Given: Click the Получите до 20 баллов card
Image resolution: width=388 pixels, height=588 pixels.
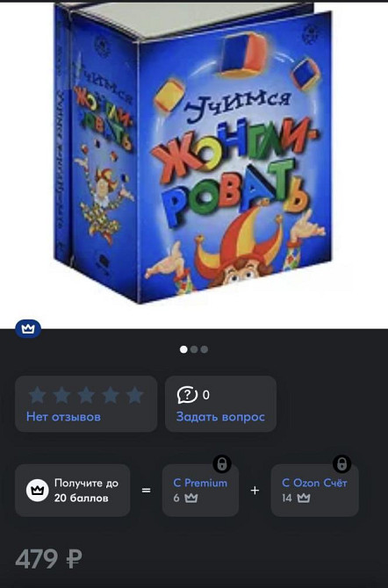Looking at the screenshot, I should point(73,491).
